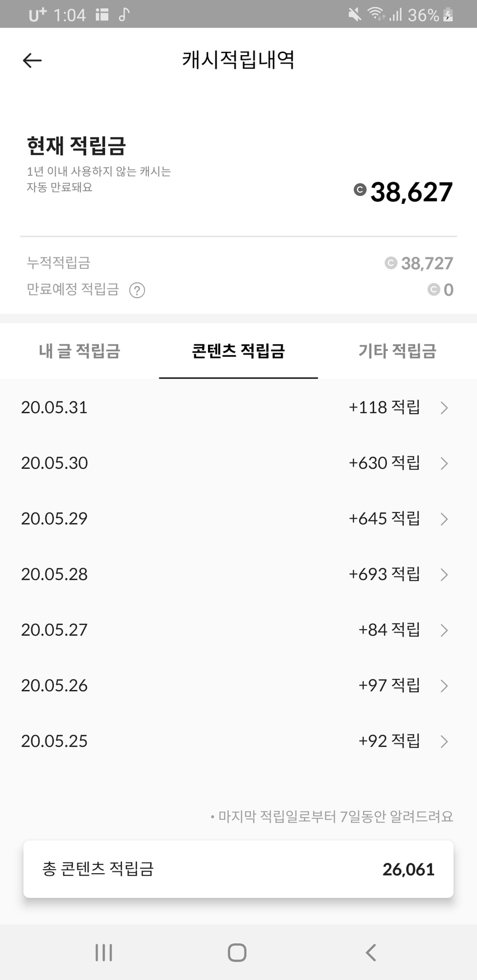Screen dimensions: 477x980
Task: Open the +84 적립 details
Action: click(389, 630)
